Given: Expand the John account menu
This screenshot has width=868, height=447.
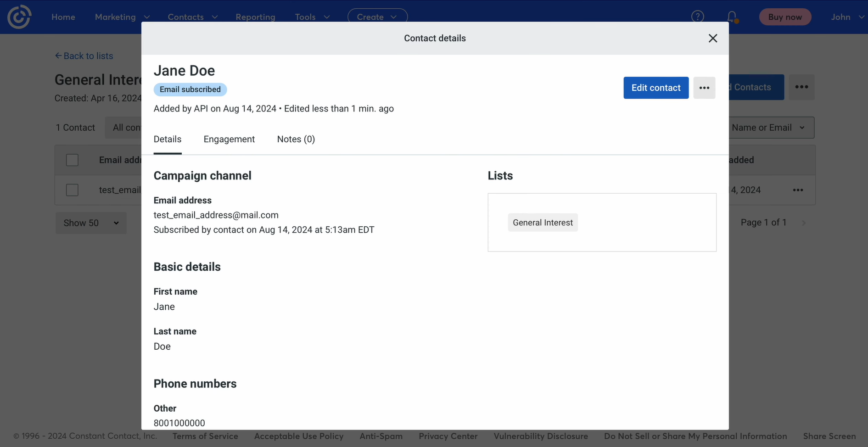Looking at the screenshot, I should (x=847, y=17).
